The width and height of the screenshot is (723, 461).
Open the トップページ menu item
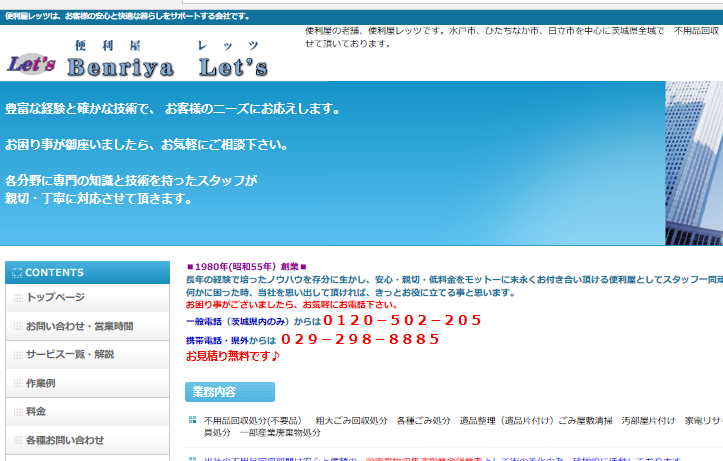point(56,298)
